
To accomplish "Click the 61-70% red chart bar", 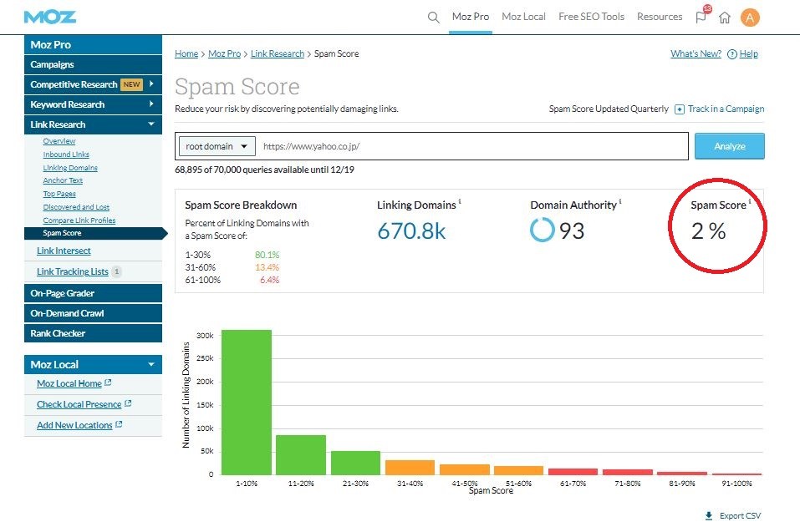I will click(x=573, y=471).
